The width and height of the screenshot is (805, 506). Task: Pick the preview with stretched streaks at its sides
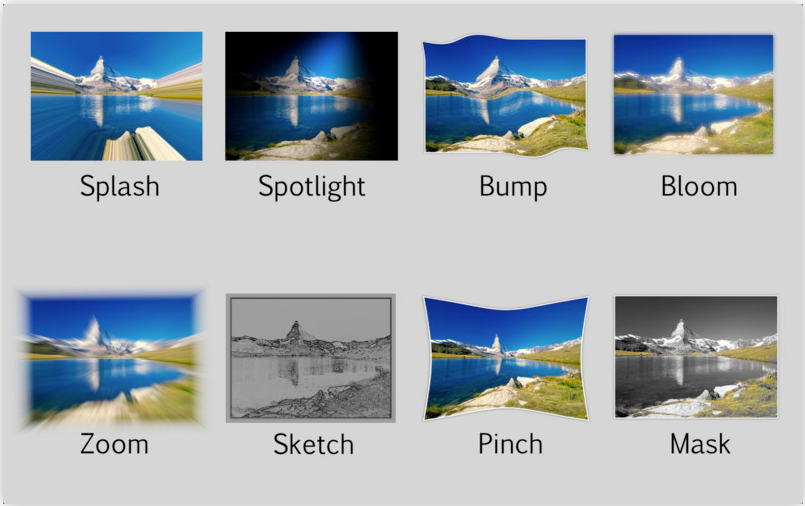point(117,96)
